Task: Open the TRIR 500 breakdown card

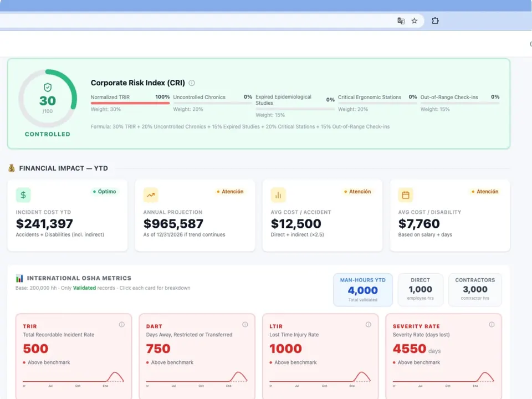Action: 74,356
